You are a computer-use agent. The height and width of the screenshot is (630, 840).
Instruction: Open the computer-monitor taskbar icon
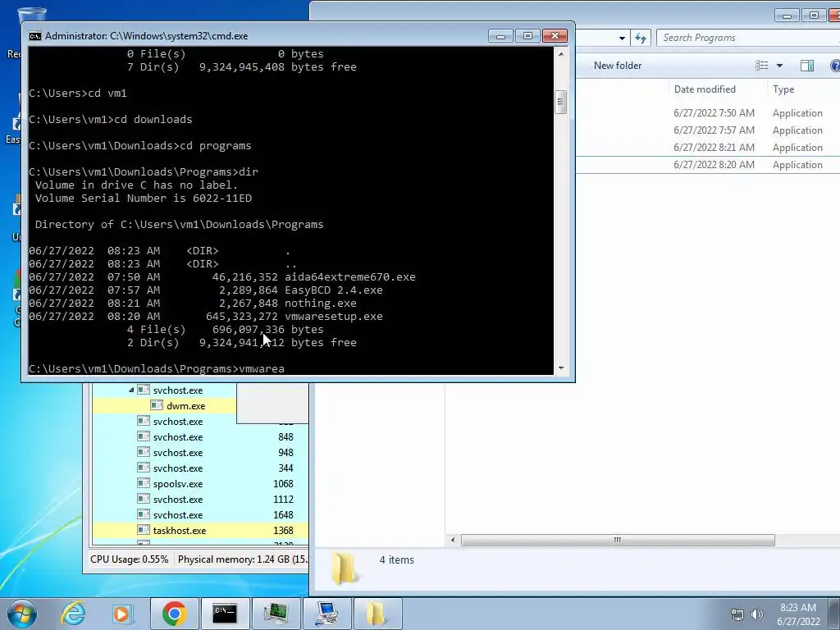tap(326, 614)
